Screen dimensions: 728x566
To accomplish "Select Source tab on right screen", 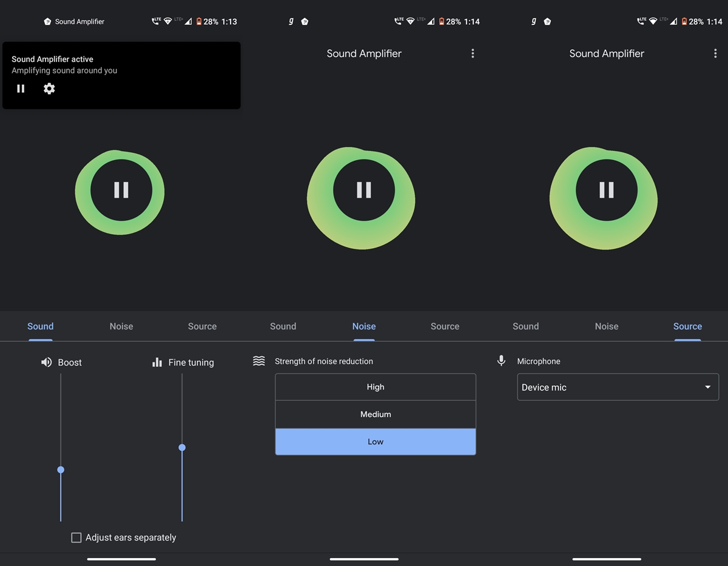I will pos(687,326).
